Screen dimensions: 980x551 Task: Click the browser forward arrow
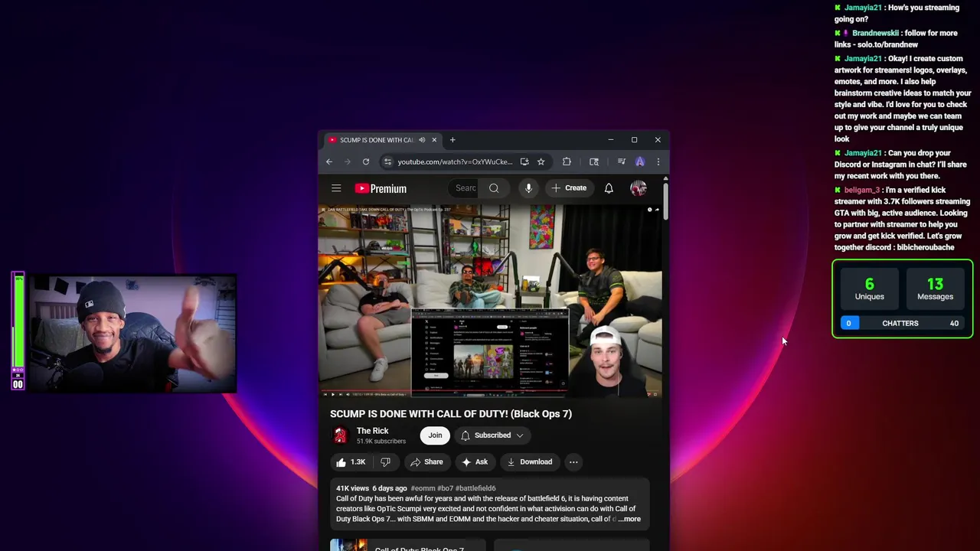[348, 161]
